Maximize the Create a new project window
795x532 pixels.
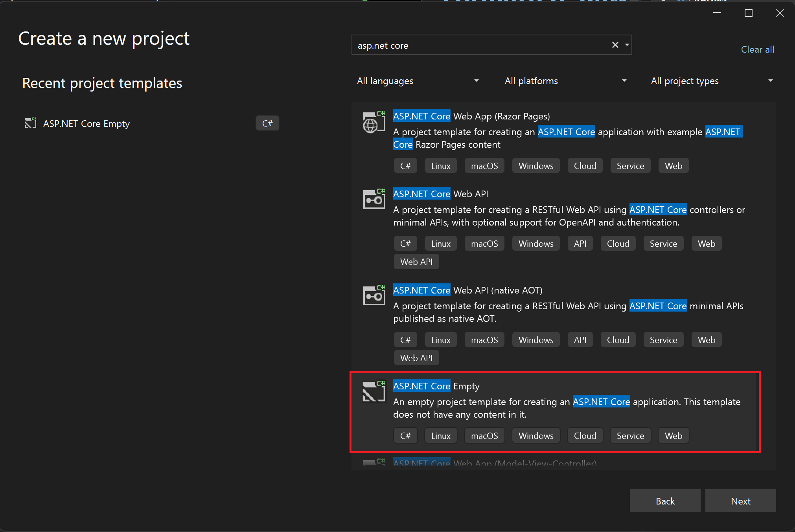748,13
